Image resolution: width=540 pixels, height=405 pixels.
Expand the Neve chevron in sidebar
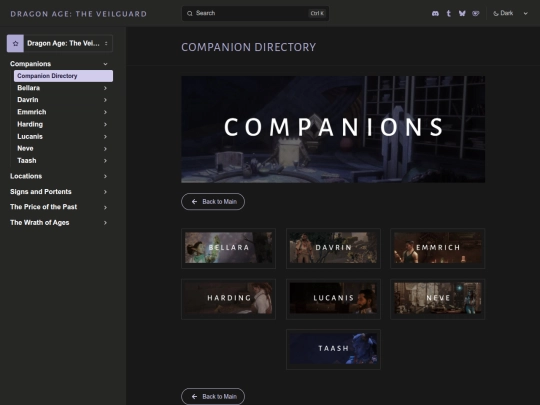pos(105,149)
